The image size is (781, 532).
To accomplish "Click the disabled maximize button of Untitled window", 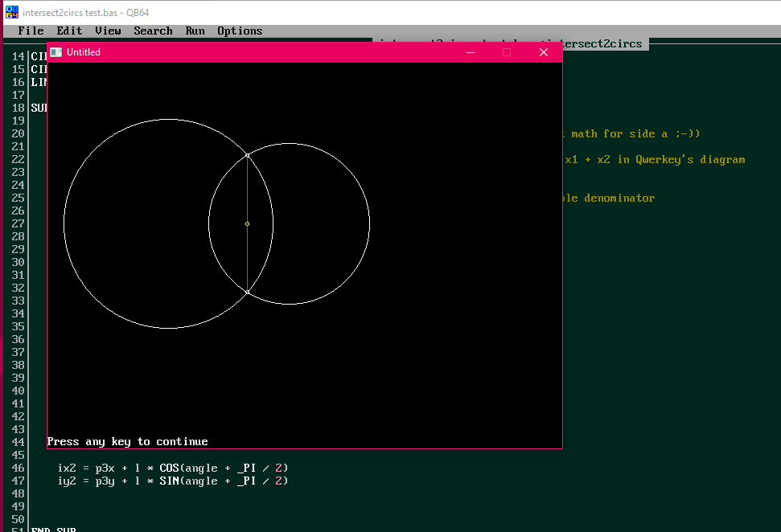I will tap(507, 52).
